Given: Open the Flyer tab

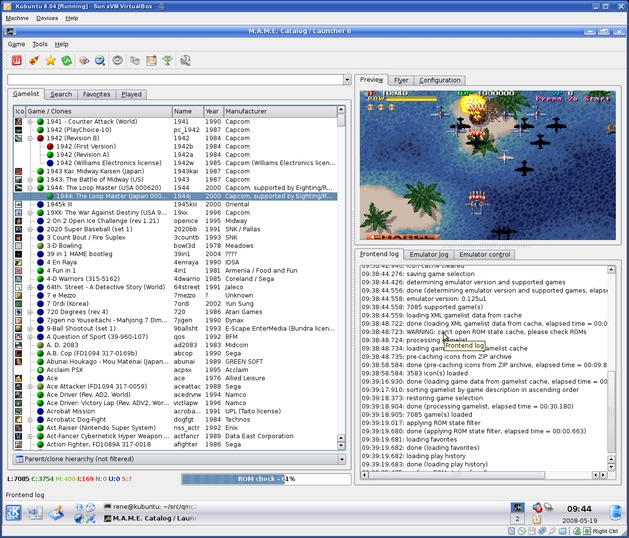Looking at the screenshot, I should tap(401, 80).
